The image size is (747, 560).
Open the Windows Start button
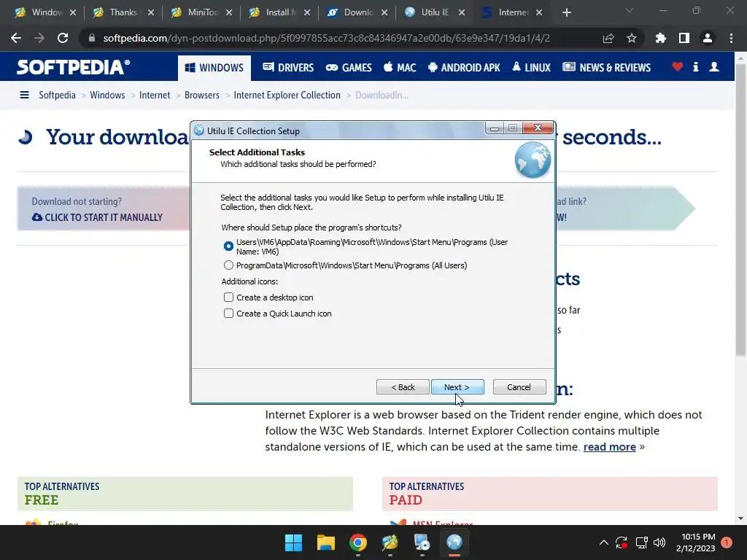293,542
